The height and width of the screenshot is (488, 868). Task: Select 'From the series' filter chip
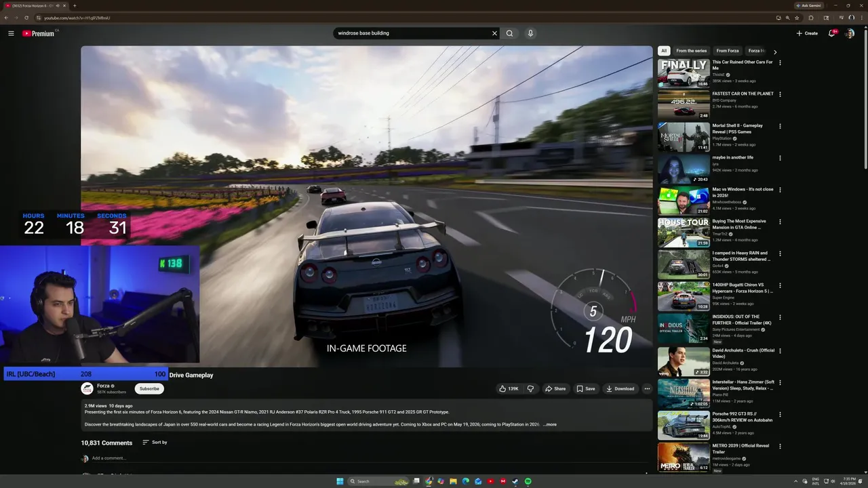691,51
